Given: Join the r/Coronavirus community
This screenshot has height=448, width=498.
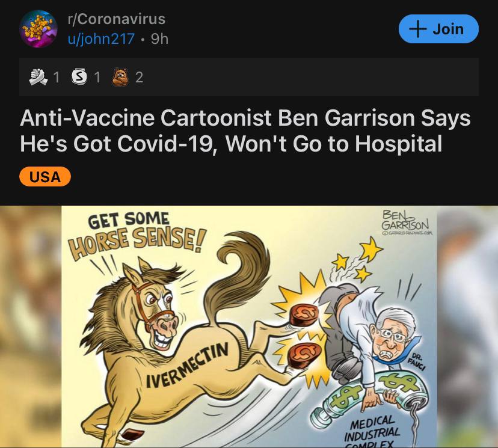Looking at the screenshot, I should pos(438,29).
